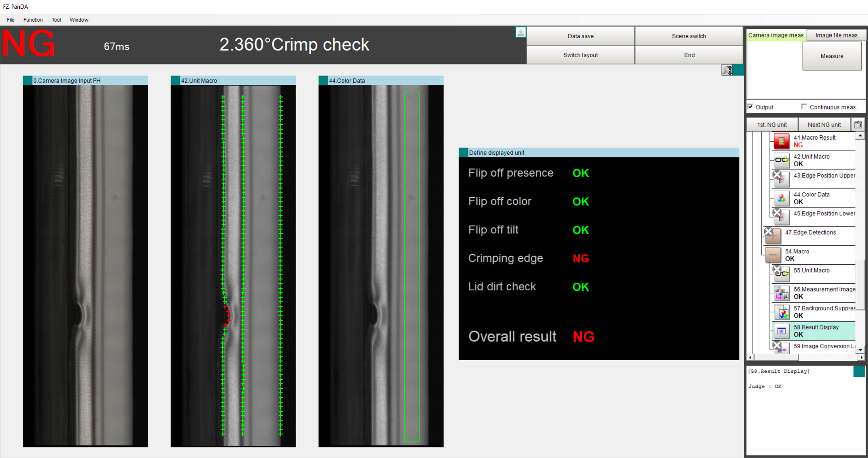This screenshot has height=458, width=868.
Task: Expand the 47.Edge Detections node
Action: click(x=773, y=236)
